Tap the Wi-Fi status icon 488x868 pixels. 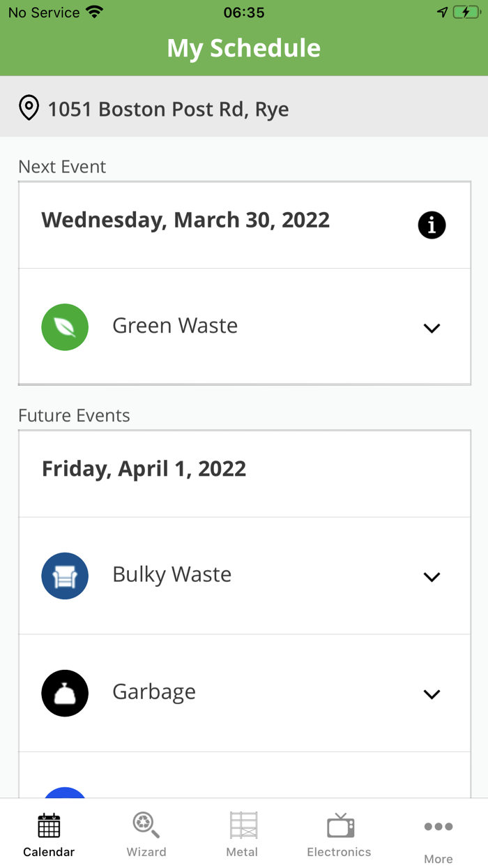(94, 11)
